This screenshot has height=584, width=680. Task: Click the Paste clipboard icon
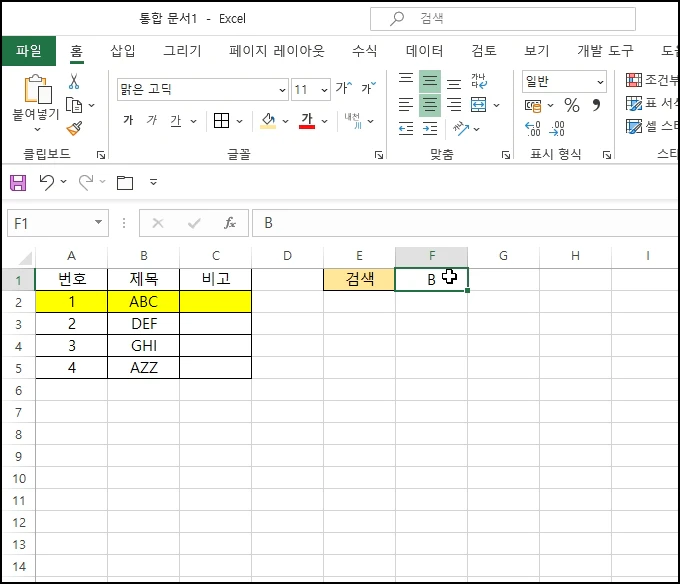click(37, 90)
